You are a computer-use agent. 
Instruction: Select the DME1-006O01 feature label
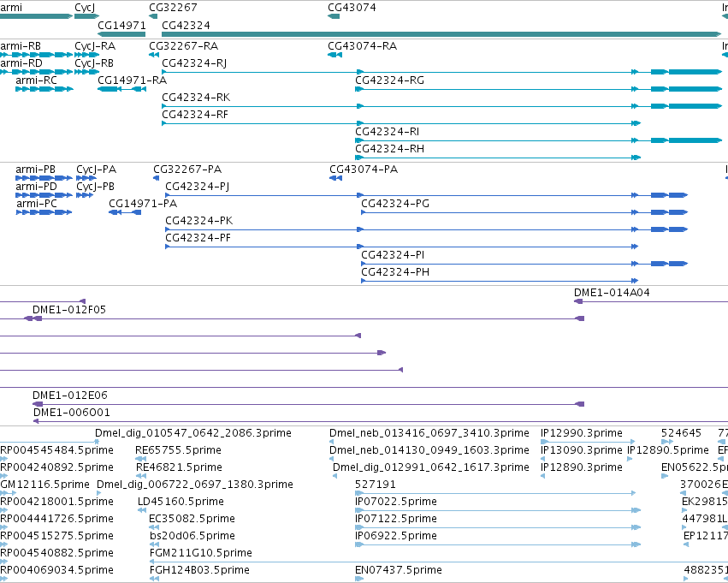click(x=72, y=413)
